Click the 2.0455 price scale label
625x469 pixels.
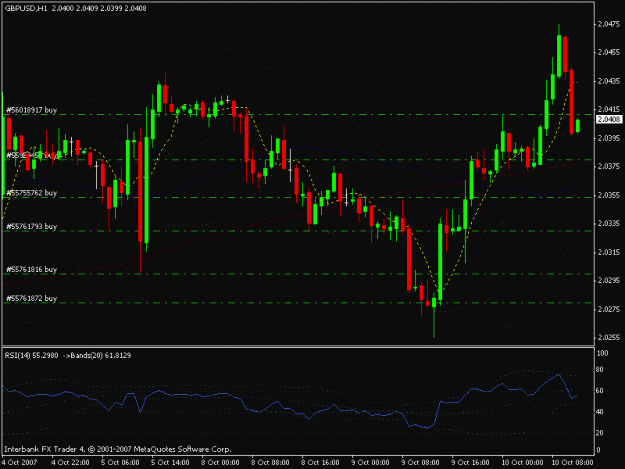tap(609, 52)
